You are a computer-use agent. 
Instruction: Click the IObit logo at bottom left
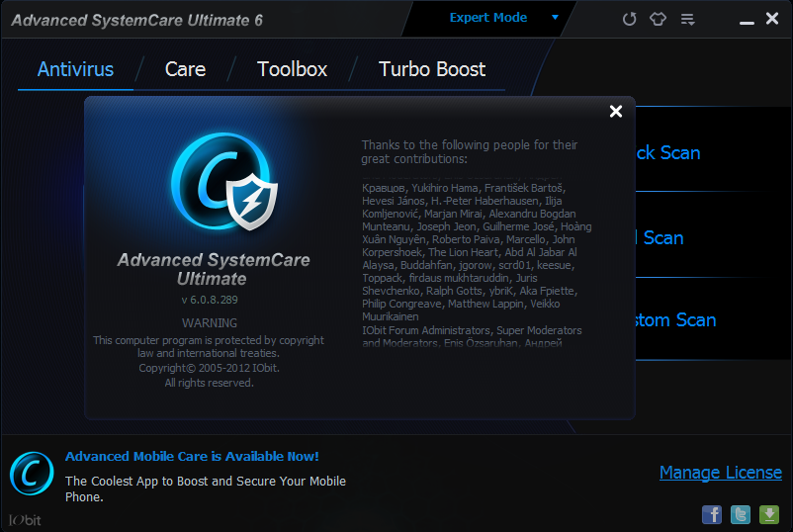pyautogui.click(x=25, y=520)
